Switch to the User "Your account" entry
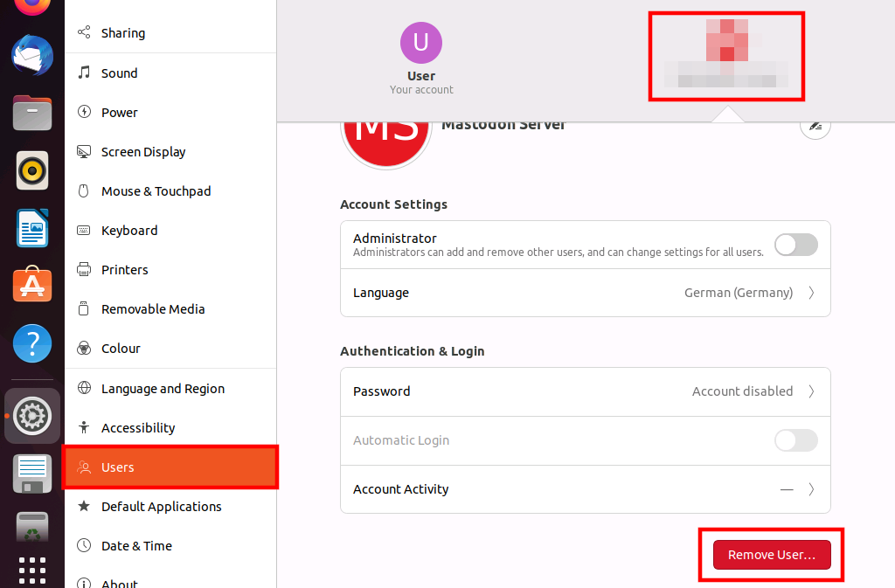The height and width of the screenshot is (588, 895). coord(421,59)
